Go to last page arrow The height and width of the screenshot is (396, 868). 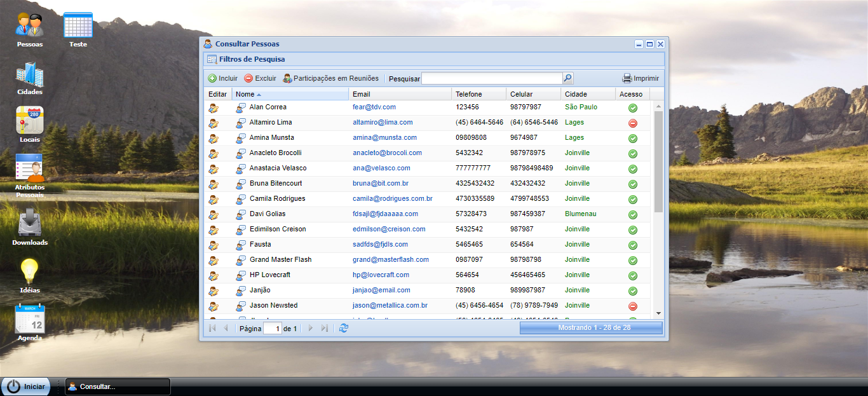tap(324, 328)
